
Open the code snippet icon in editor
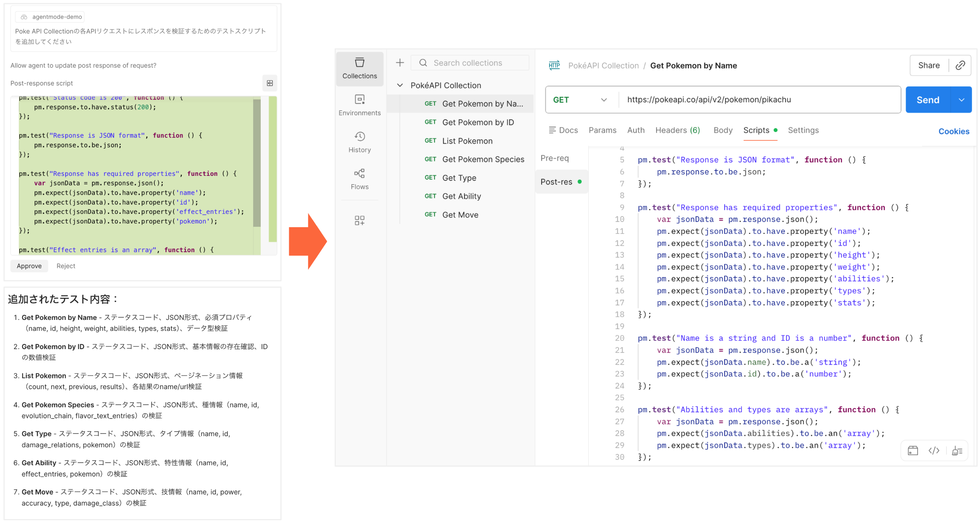tap(934, 450)
